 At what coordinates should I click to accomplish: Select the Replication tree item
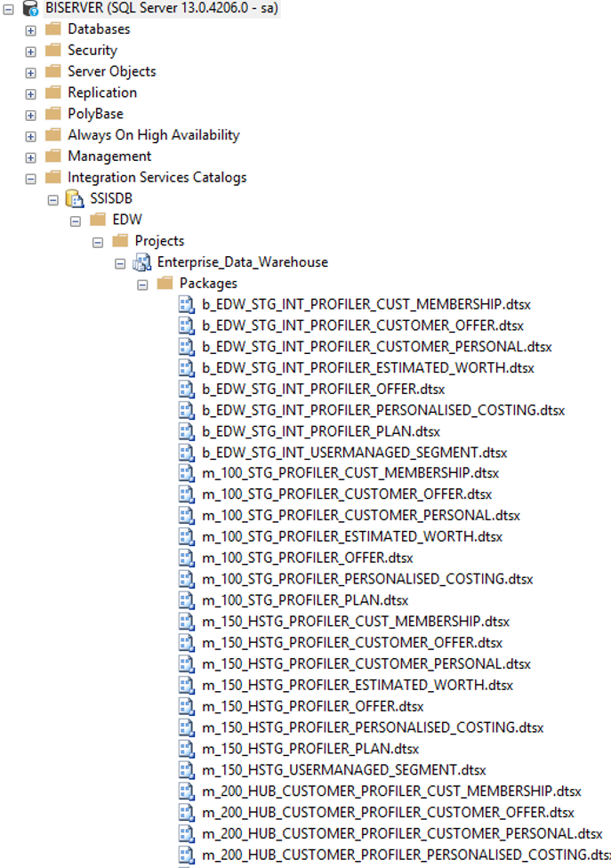[102, 92]
